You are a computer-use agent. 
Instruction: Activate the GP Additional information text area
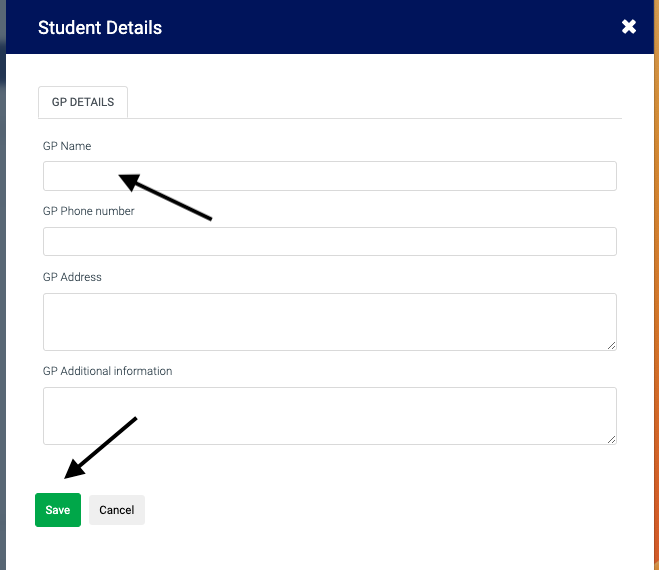(x=330, y=416)
